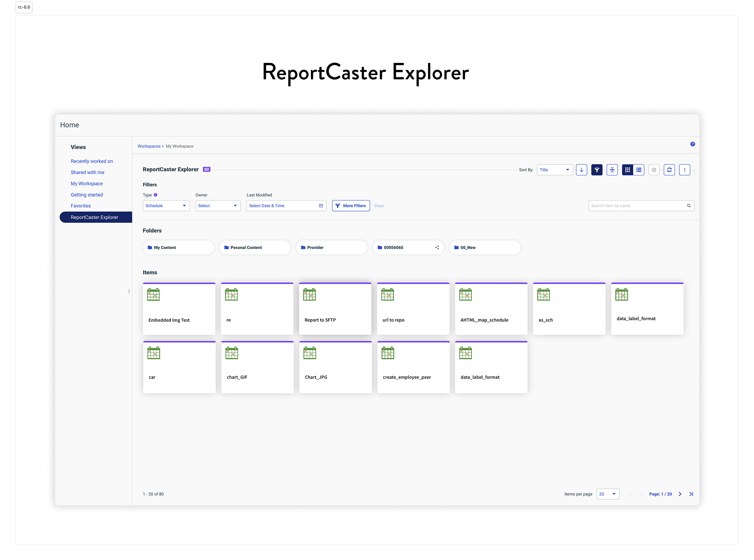The height and width of the screenshot is (560, 754).
Task: Click the sidebar resize handle dots
Action: [129, 292]
